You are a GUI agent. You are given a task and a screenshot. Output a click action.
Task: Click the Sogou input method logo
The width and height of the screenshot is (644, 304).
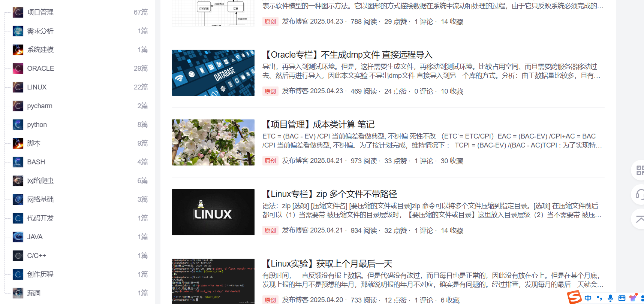[x=574, y=298]
